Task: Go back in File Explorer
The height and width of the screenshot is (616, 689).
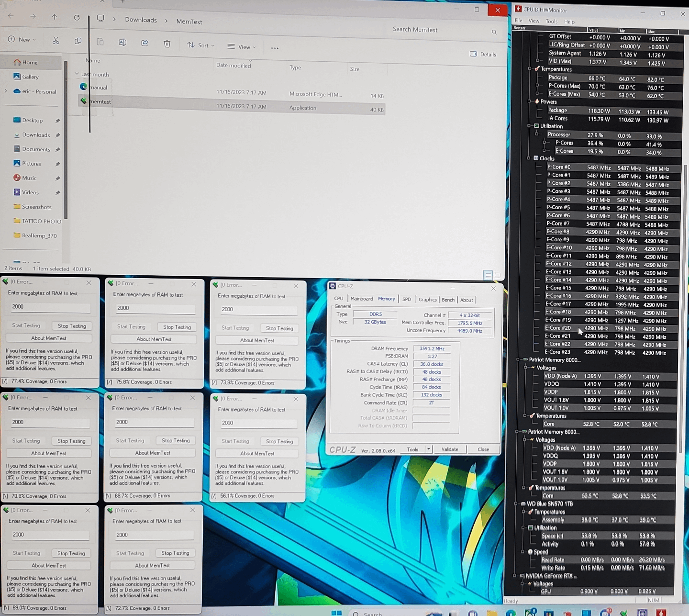Action: pyautogui.click(x=11, y=16)
